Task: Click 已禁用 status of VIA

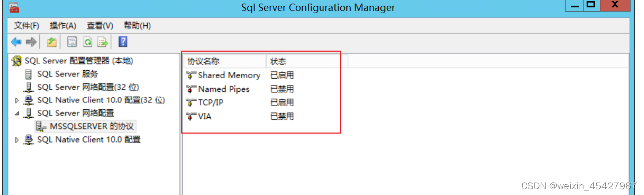Action: click(282, 117)
